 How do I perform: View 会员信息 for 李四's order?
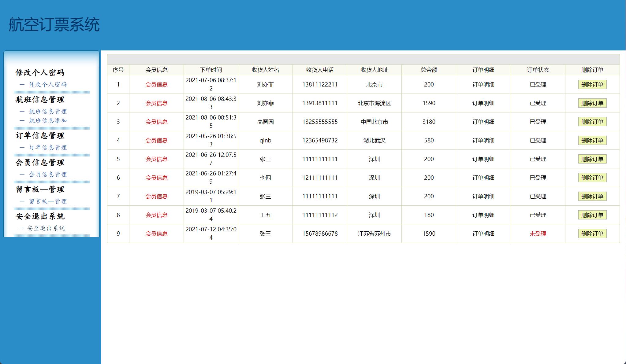click(x=156, y=177)
